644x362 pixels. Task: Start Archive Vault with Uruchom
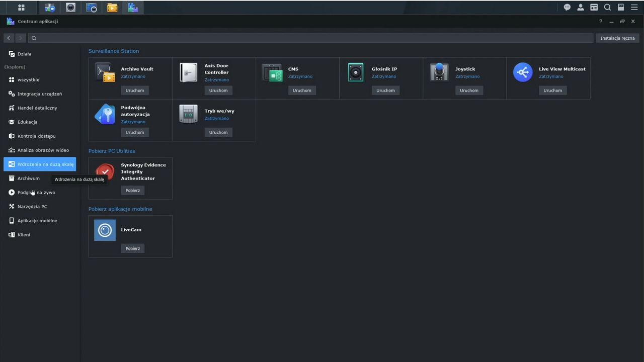click(x=135, y=90)
